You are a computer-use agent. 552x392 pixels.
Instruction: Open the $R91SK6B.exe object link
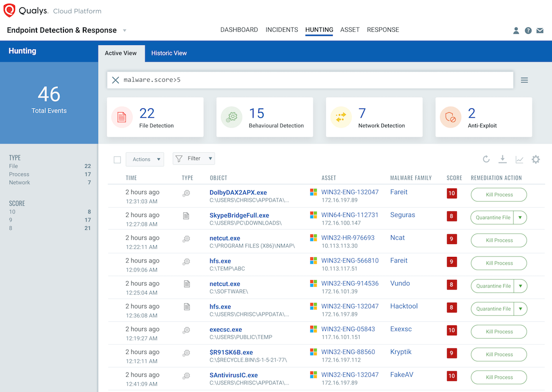[x=231, y=352]
